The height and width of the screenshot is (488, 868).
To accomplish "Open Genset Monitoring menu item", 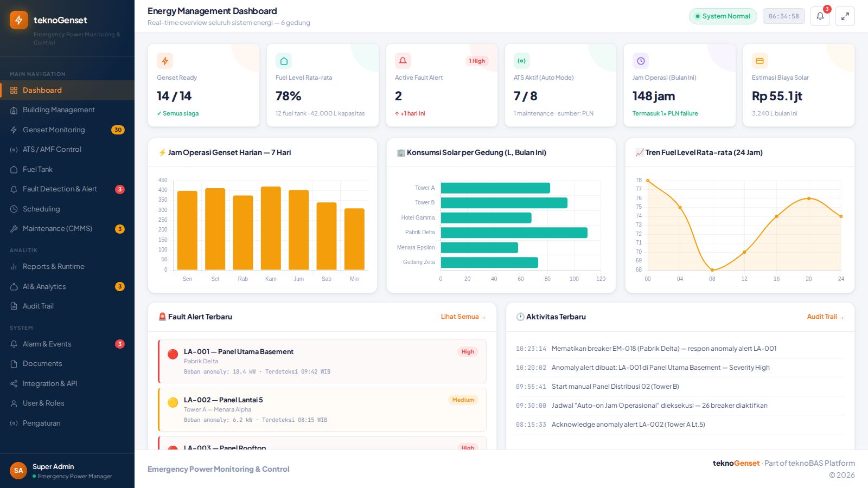I will pos(67,130).
